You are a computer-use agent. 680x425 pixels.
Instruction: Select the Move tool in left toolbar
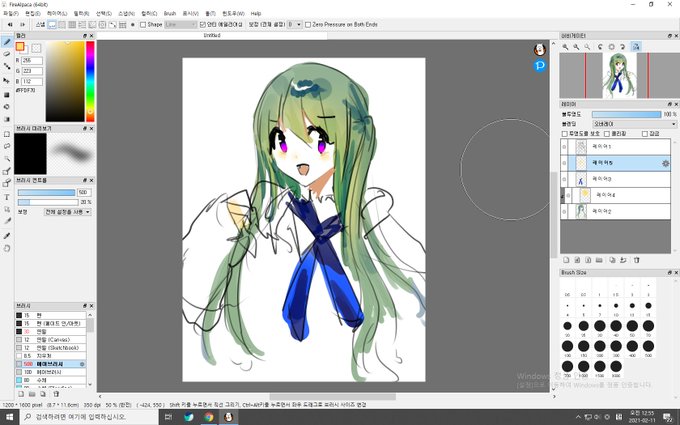pos(7,81)
